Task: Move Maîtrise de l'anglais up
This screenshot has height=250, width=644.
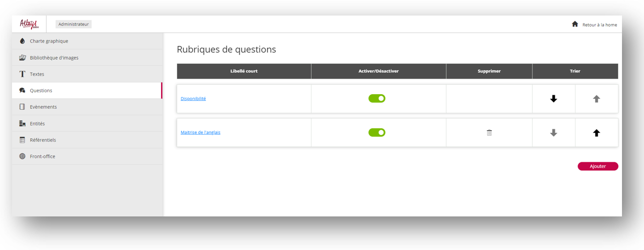Action: (x=596, y=133)
